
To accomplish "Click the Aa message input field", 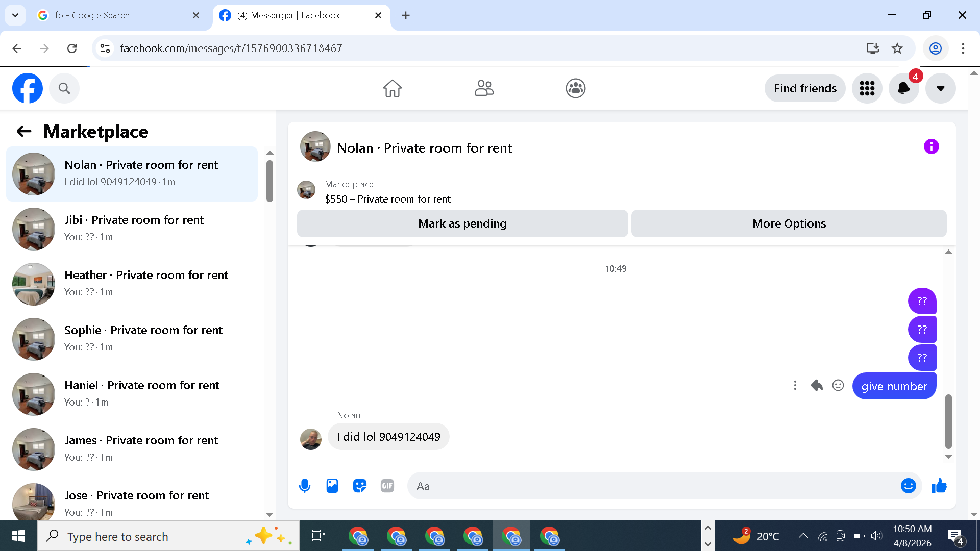I will click(653, 486).
